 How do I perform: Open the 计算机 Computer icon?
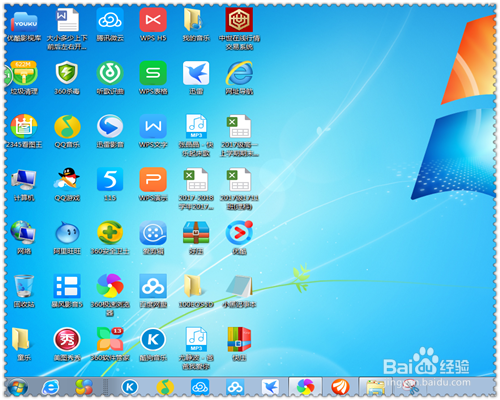point(24,180)
